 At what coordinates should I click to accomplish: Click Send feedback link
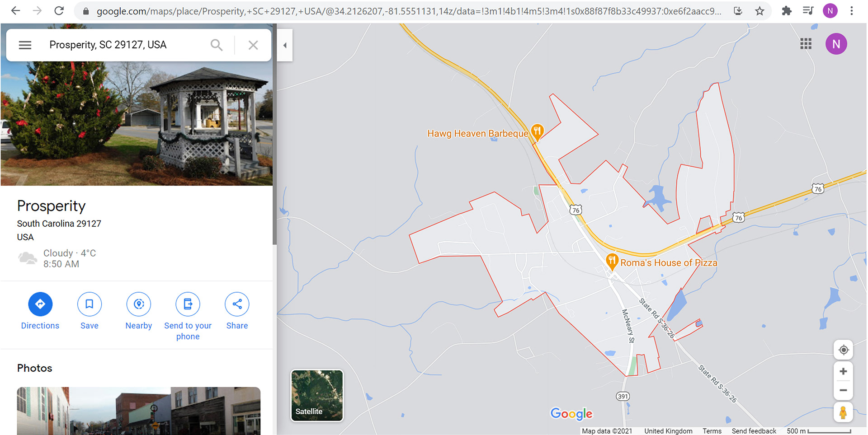click(x=754, y=431)
